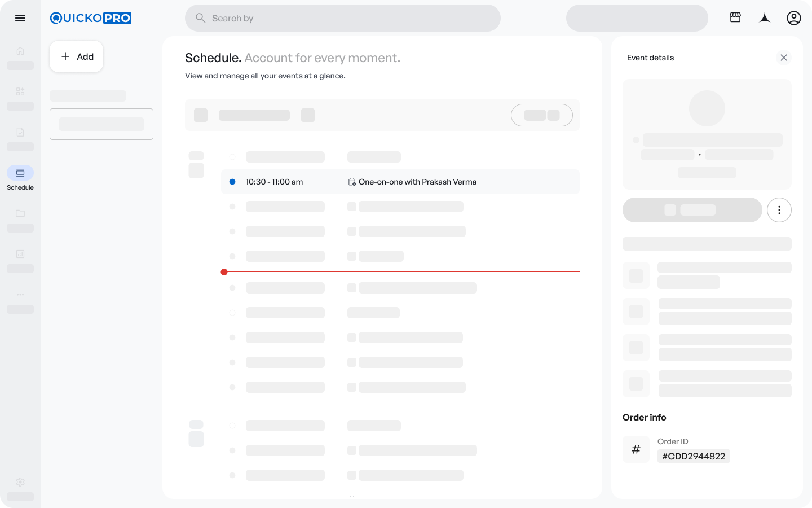This screenshot has width=812, height=508.
Task: Close the Event details panel
Action: [783, 58]
